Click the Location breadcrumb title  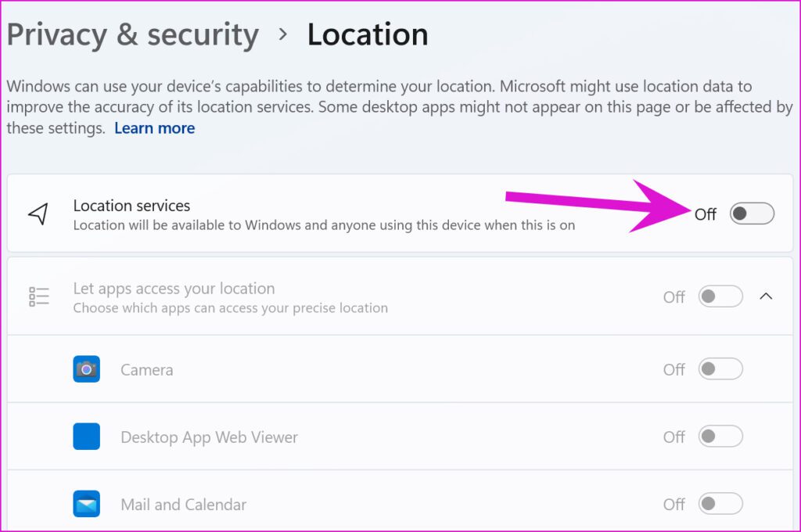(x=368, y=34)
